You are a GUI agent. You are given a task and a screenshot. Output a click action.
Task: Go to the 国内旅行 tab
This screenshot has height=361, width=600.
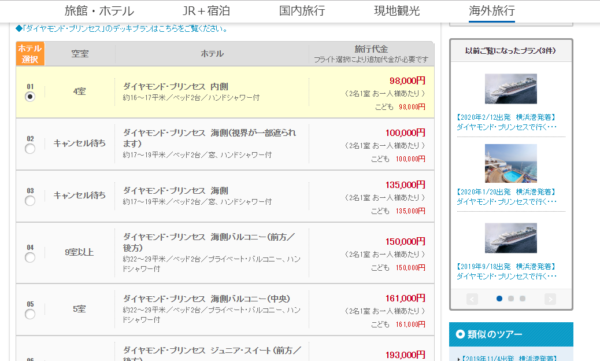coord(302,11)
